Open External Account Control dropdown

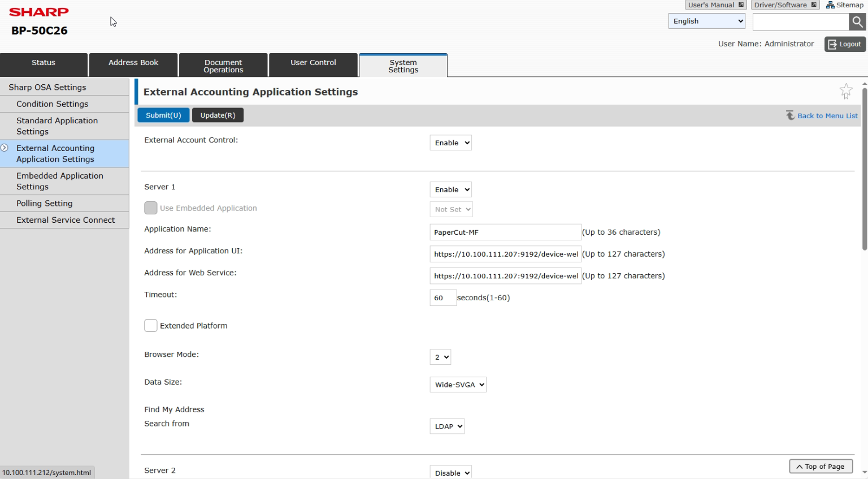coord(451,143)
